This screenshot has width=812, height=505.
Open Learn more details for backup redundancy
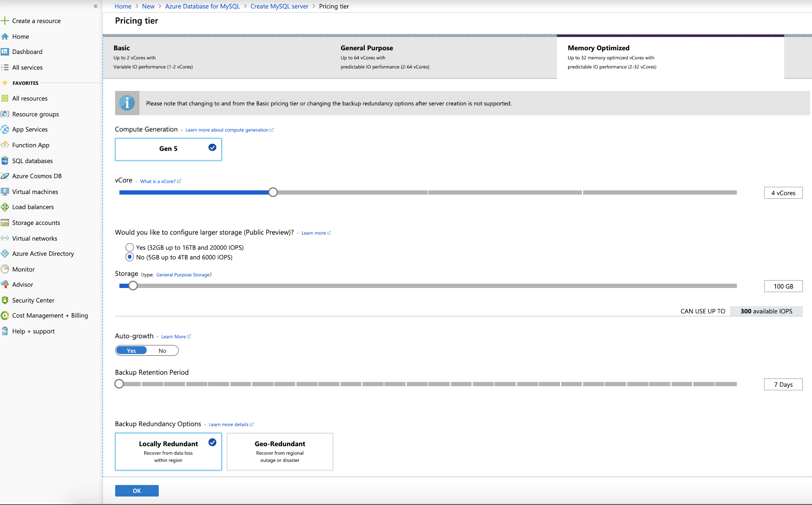(231, 424)
